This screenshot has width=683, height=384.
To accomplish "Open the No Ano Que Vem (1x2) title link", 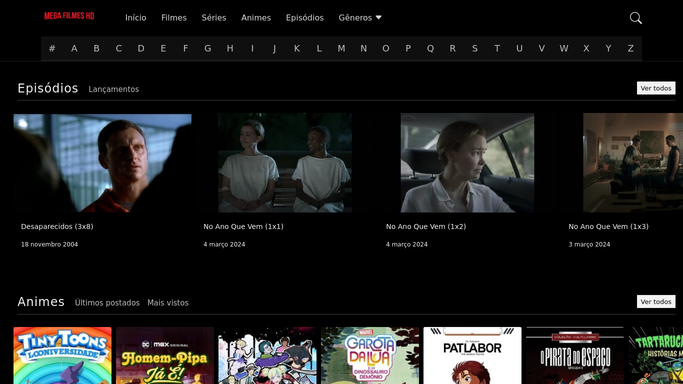I will [426, 226].
